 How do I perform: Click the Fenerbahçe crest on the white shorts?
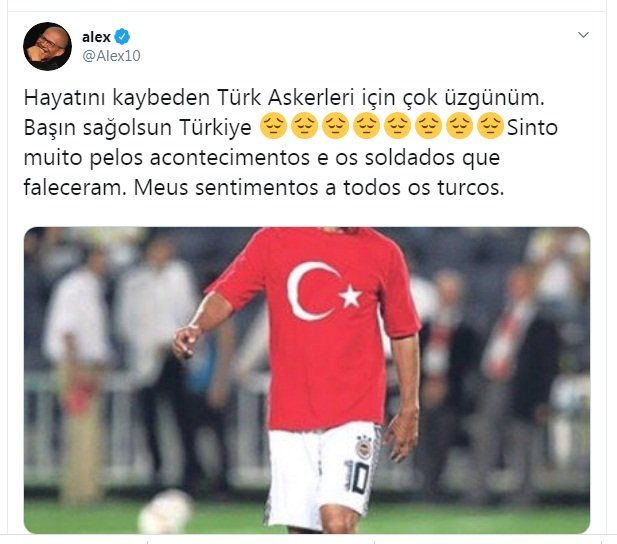click(x=364, y=447)
